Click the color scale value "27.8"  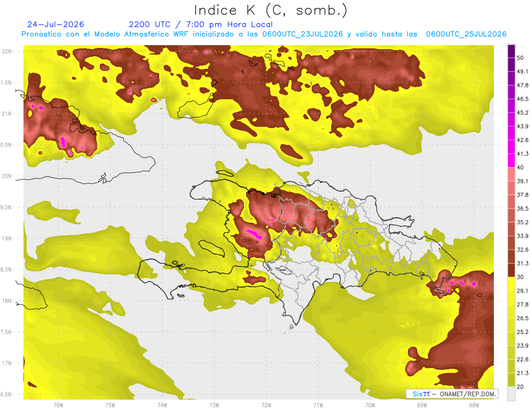pos(523,305)
